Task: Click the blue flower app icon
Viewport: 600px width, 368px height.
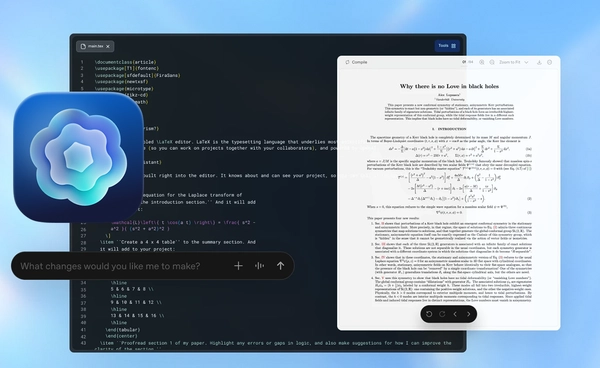Action: tap(78, 157)
